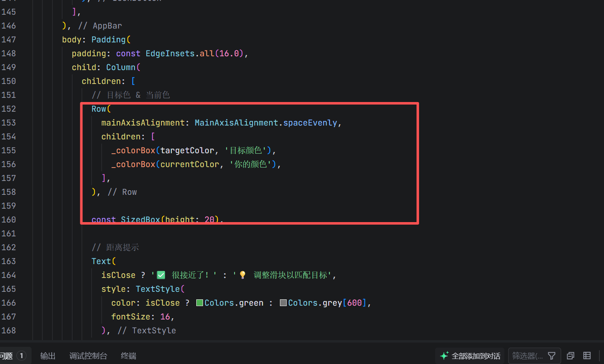Open the filter options funnel icon
The height and width of the screenshot is (364, 604).
tap(552, 356)
